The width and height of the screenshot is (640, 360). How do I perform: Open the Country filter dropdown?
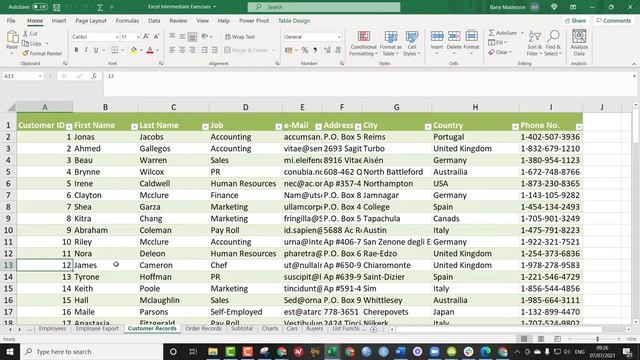pos(515,127)
